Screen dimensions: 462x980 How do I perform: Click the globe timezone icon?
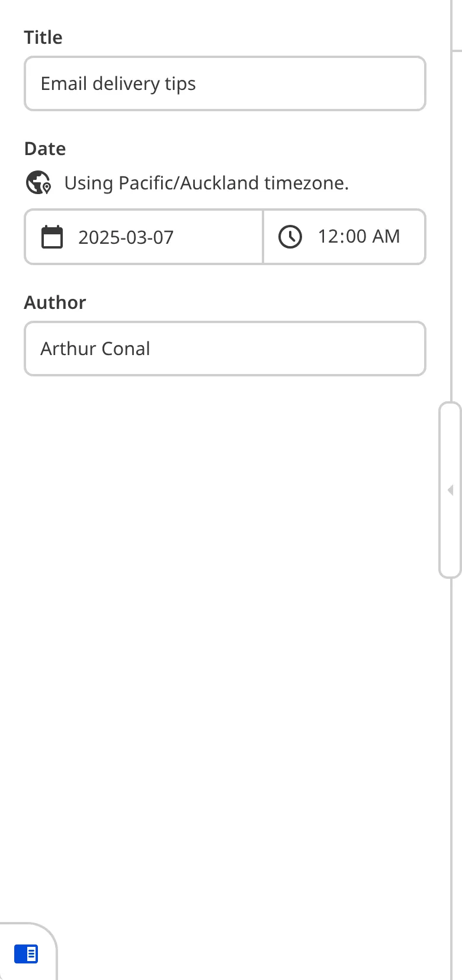(38, 183)
